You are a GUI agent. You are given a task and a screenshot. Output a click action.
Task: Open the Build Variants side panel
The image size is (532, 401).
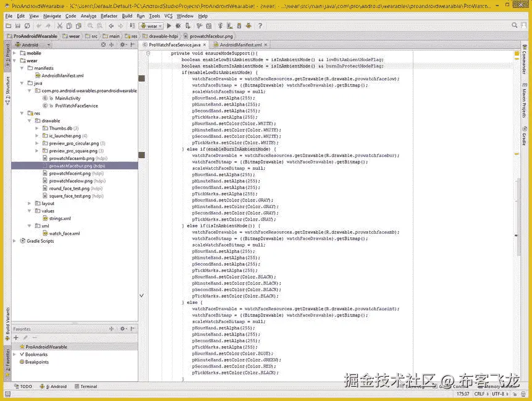(7, 324)
